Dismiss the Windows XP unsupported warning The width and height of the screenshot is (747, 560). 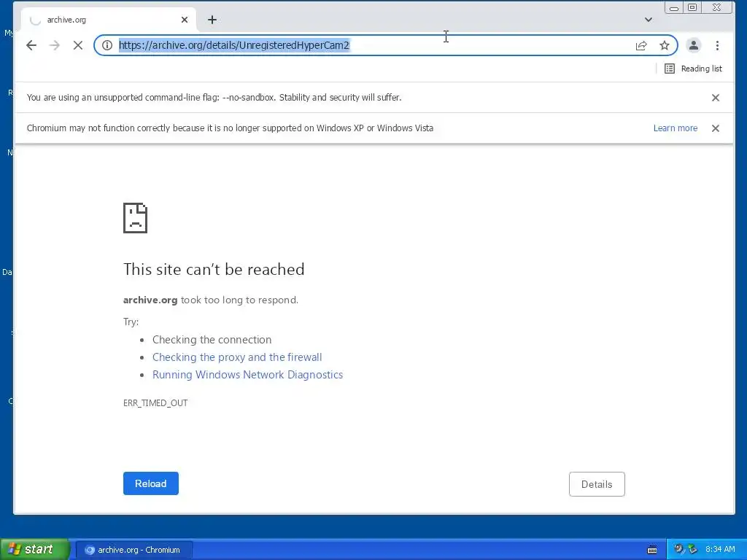tap(716, 128)
